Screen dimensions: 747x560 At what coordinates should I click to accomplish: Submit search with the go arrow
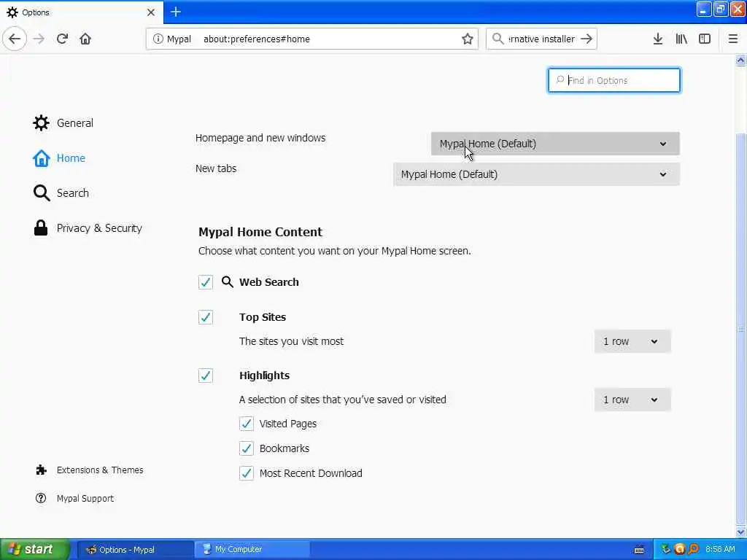pyautogui.click(x=587, y=39)
